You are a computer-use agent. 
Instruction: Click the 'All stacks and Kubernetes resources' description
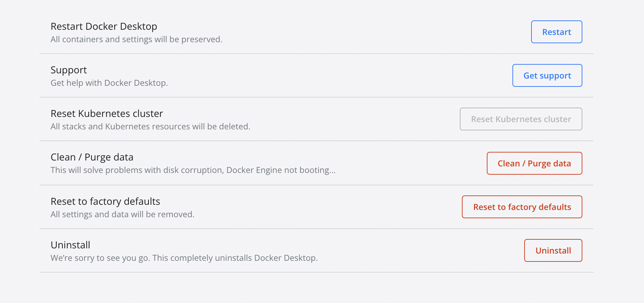(150, 127)
